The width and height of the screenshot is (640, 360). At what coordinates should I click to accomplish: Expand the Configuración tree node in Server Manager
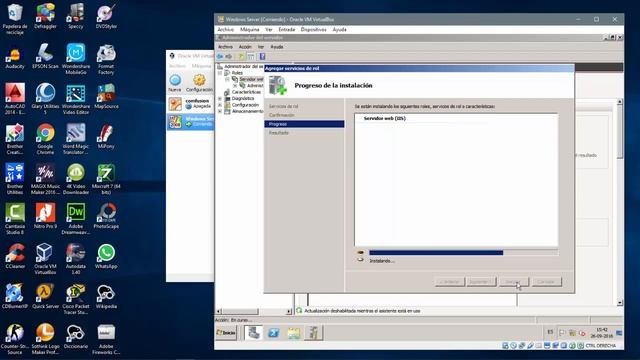[x=220, y=105]
